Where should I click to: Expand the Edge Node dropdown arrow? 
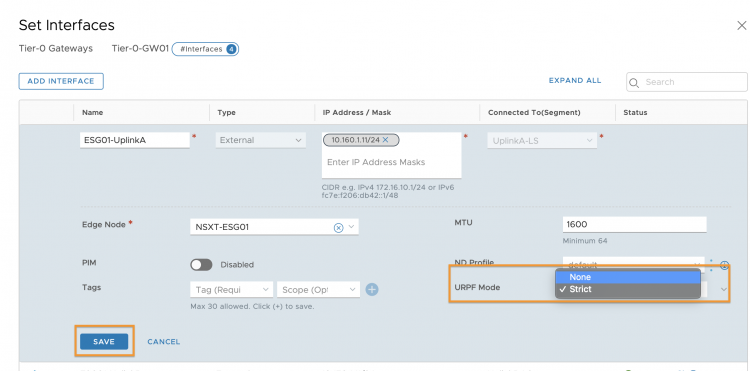pyautogui.click(x=351, y=227)
